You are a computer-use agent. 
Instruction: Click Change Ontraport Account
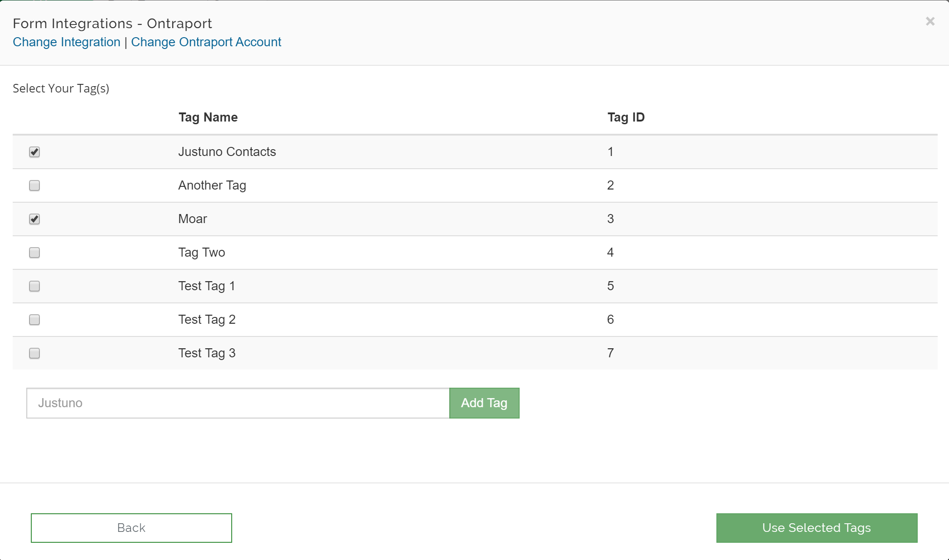(x=206, y=42)
